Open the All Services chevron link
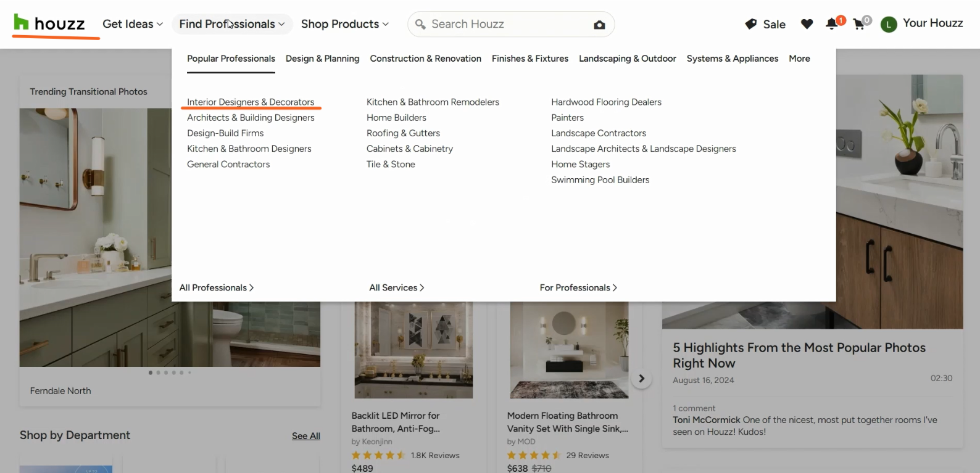Screen dimensions: 980x473 pyautogui.click(x=397, y=288)
